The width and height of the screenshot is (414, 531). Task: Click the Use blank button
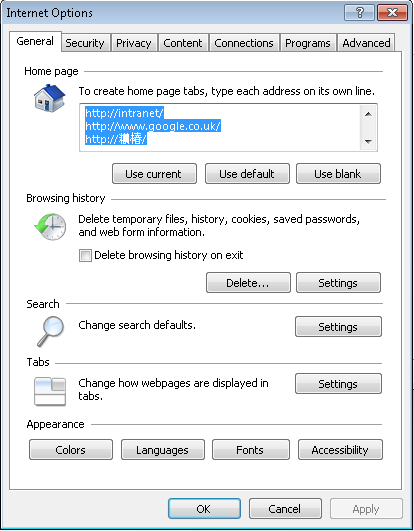(x=338, y=174)
